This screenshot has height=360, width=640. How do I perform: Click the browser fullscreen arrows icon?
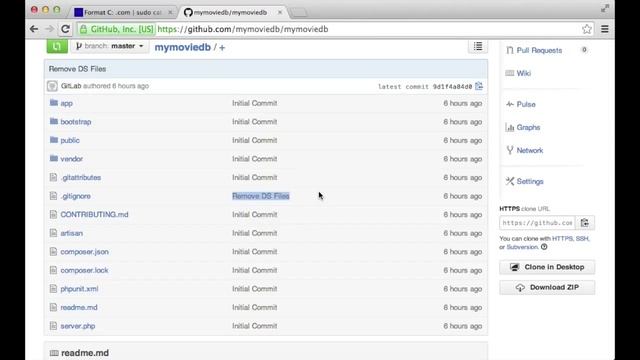[x=605, y=9]
